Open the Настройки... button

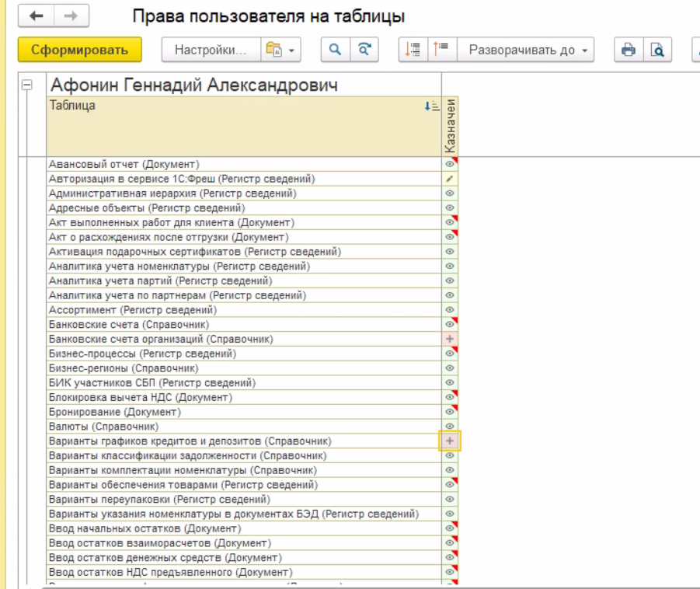[210, 50]
